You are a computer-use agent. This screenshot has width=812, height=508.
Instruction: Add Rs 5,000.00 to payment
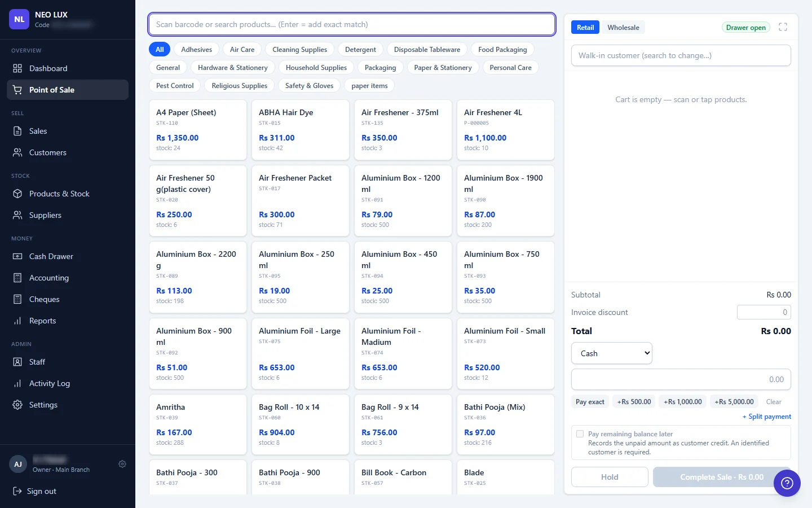734,402
